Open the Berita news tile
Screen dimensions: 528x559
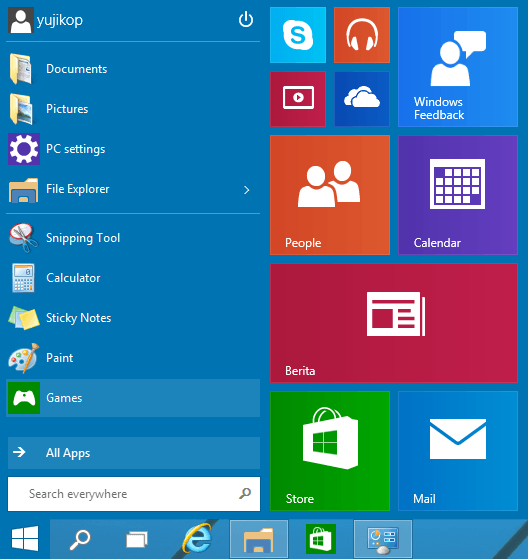[x=394, y=323]
